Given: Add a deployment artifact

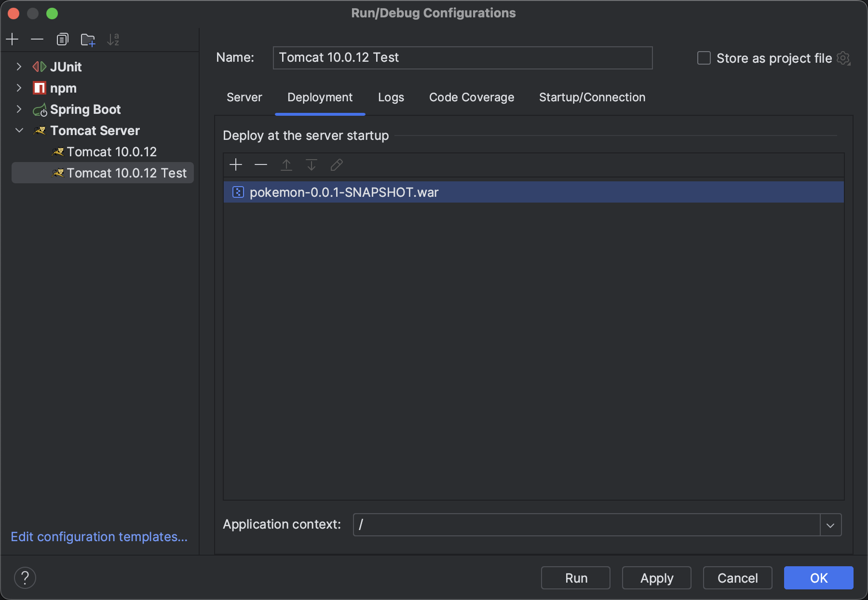Looking at the screenshot, I should 236,165.
